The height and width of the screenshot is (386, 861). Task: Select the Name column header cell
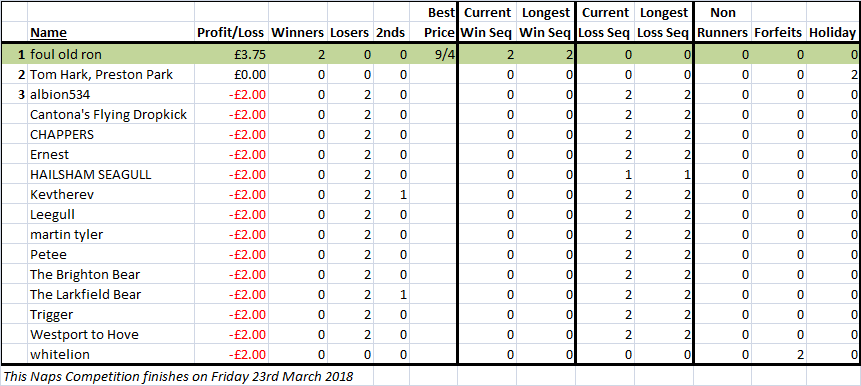click(110, 33)
